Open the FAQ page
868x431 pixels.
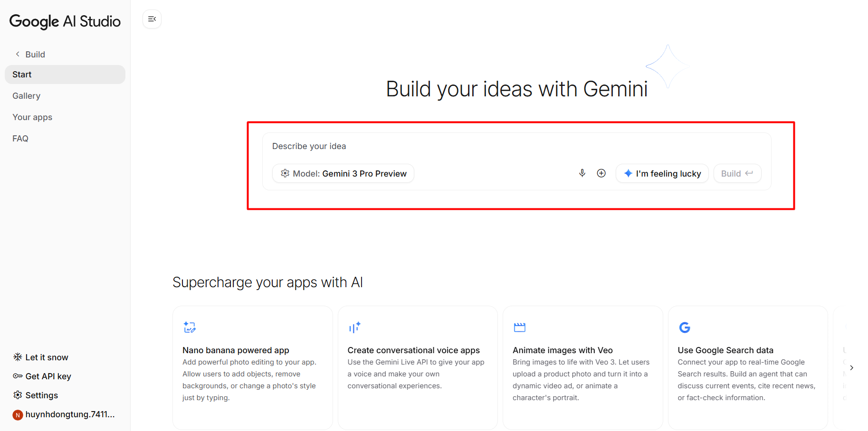pyautogui.click(x=20, y=139)
